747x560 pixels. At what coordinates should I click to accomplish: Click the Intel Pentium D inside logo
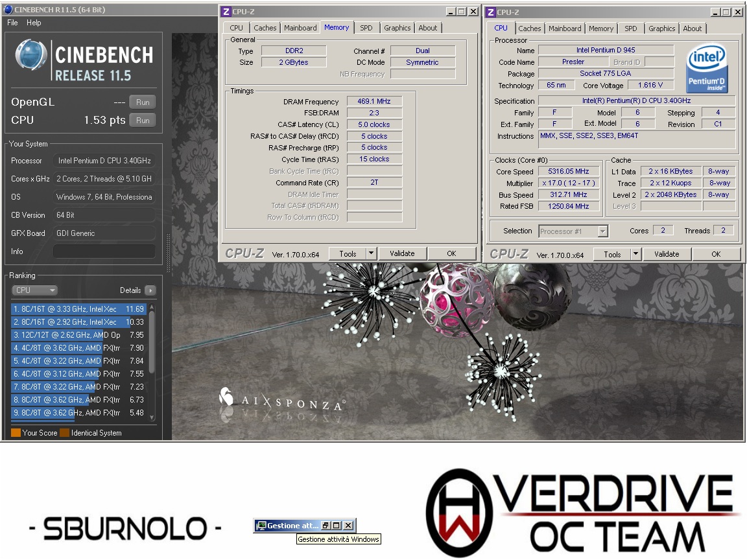pyautogui.click(x=707, y=69)
